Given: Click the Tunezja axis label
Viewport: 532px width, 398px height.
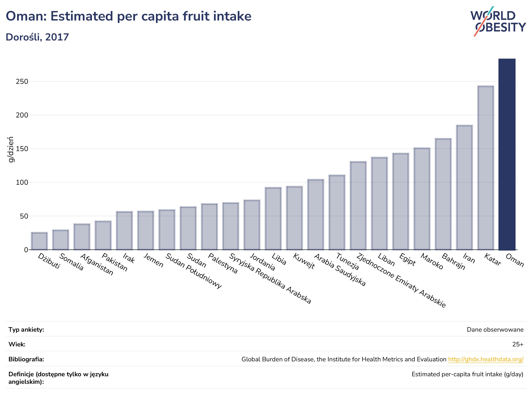Looking at the screenshot, I should click(x=347, y=261).
